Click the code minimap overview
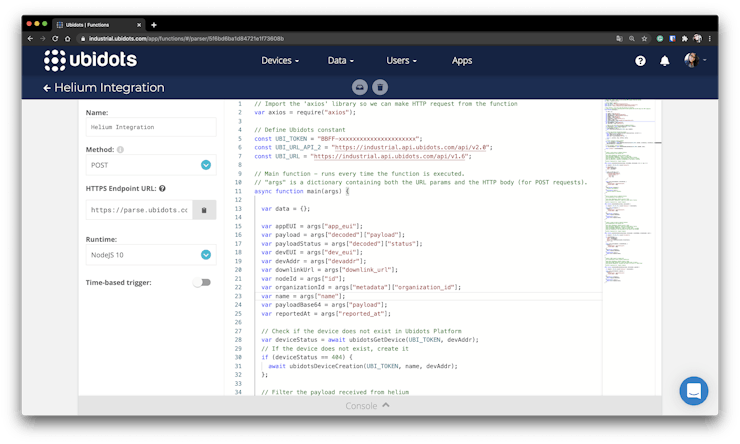Viewport: 740px width, 444px height. [631, 191]
